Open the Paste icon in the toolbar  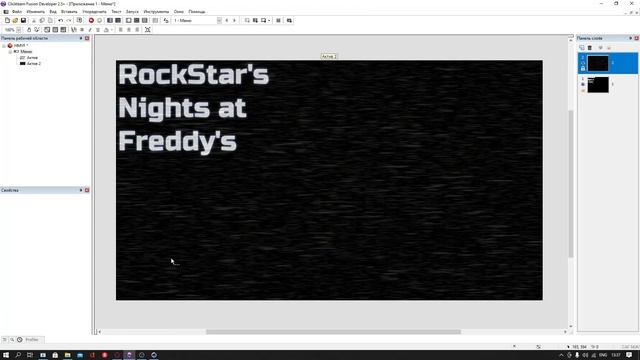tap(50, 20)
